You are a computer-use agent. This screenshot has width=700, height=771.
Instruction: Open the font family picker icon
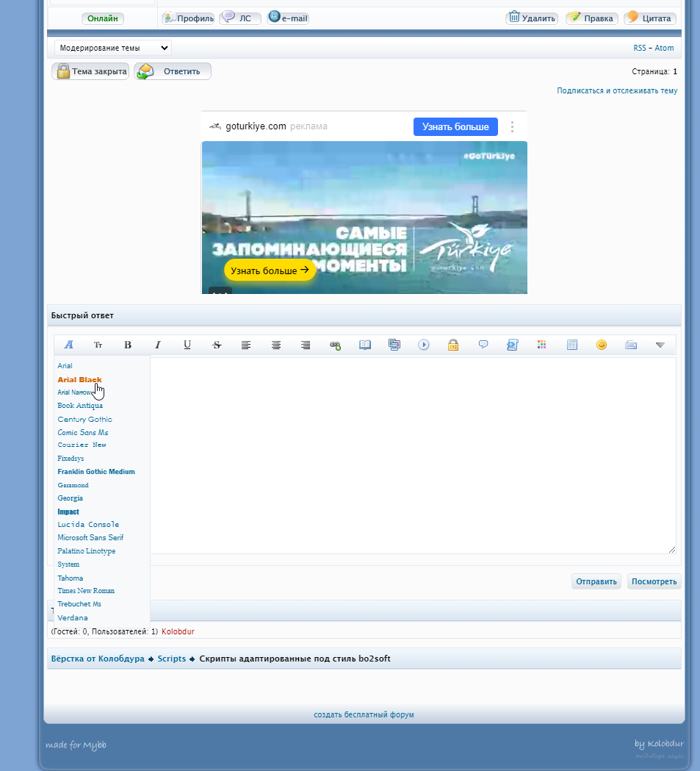(69, 345)
